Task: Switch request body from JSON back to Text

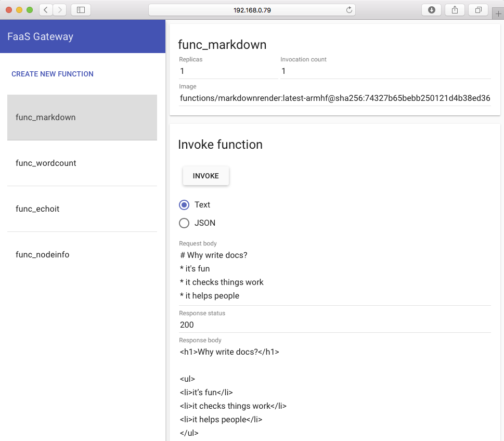Action: (184, 205)
